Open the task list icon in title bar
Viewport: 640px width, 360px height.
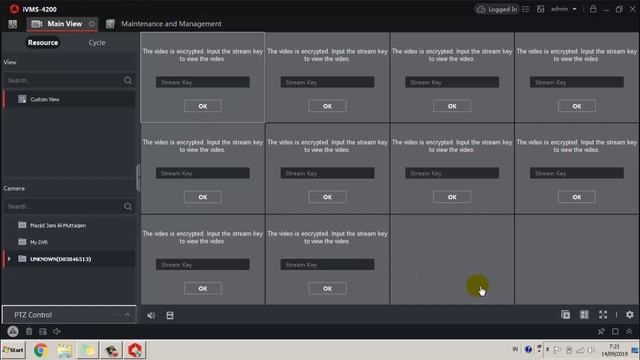click(x=526, y=9)
